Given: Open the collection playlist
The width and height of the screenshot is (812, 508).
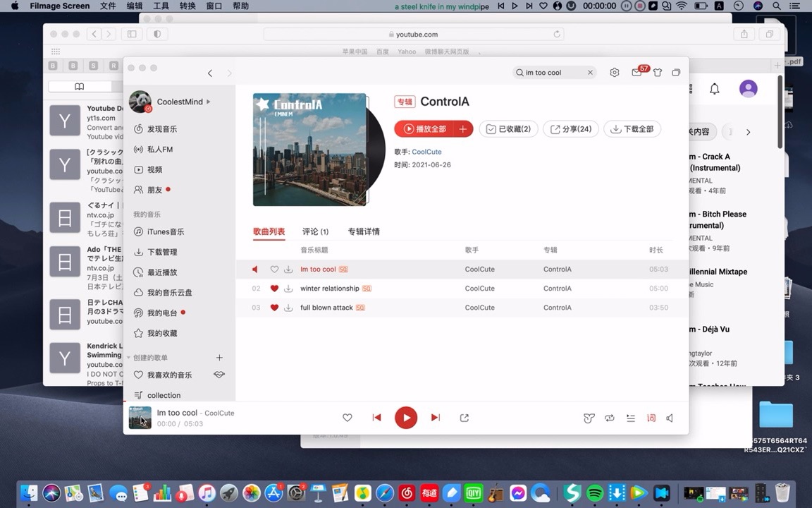Looking at the screenshot, I should [164, 395].
